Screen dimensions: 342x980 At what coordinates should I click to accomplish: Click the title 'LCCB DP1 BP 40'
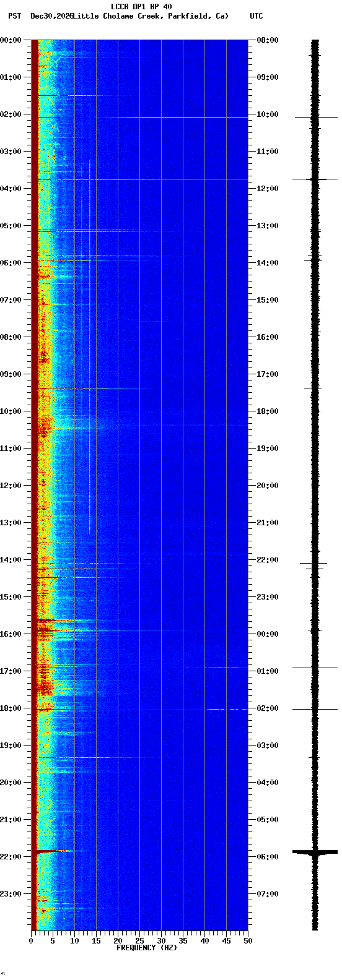pos(141,7)
